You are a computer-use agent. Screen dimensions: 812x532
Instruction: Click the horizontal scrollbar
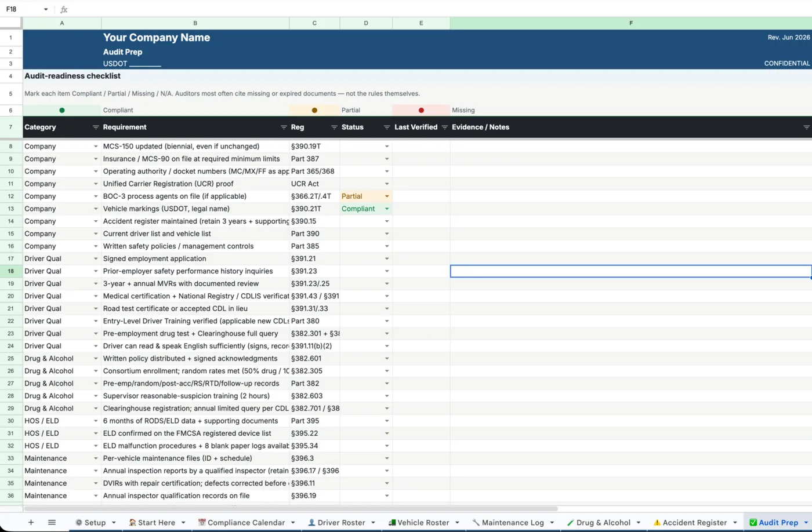(x=291, y=509)
